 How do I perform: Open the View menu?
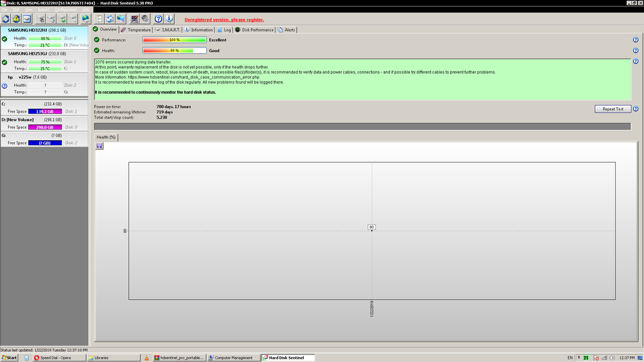pyautogui.click(x=29, y=9)
